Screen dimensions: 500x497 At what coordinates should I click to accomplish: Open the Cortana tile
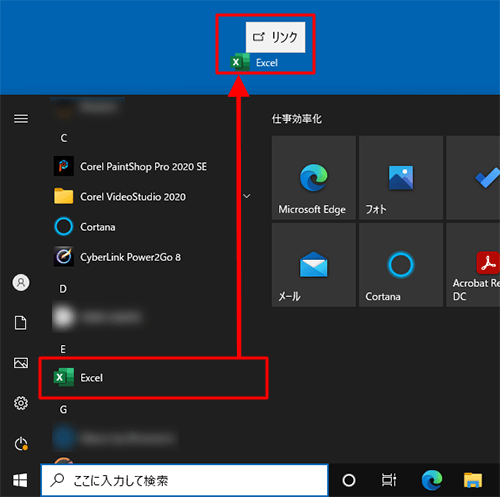pos(401,265)
